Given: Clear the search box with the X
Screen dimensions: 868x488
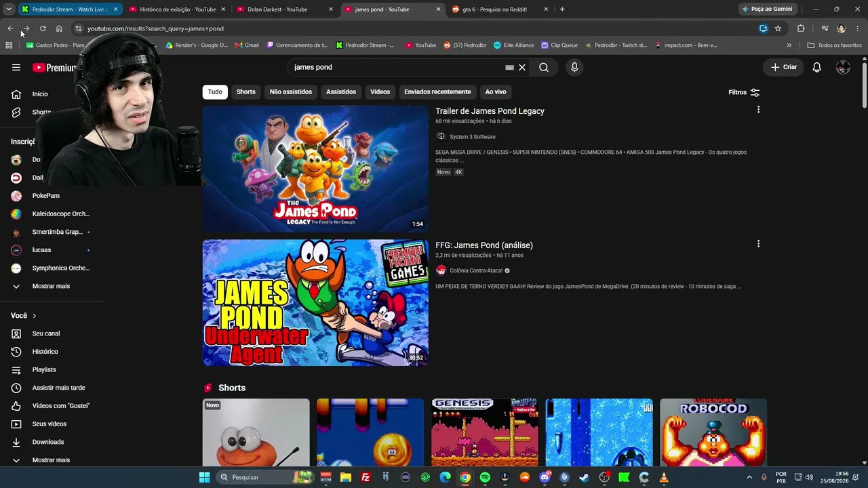Looking at the screenshot, I should coord(522,67).
